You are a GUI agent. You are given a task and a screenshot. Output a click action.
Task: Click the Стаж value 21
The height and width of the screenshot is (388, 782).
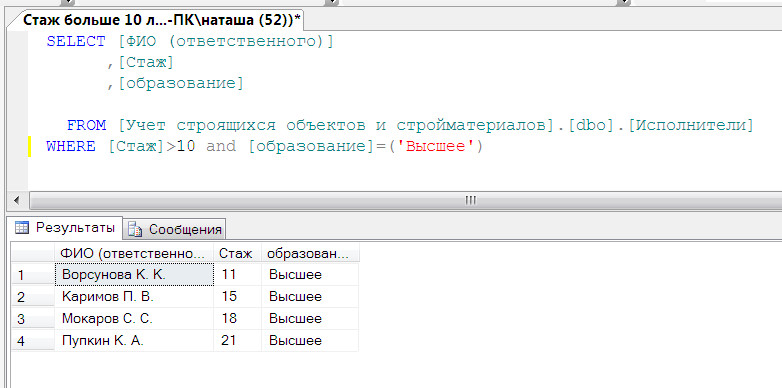[237, 340]
